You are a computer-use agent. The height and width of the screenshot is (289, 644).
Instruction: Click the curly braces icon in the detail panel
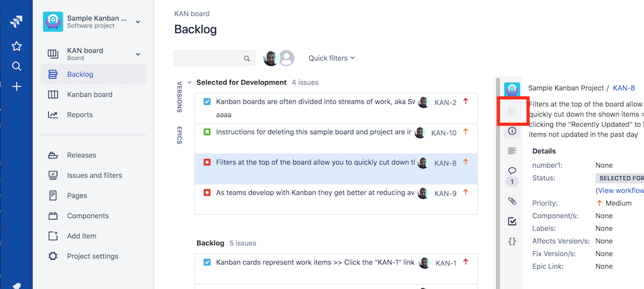pos(512,242)
